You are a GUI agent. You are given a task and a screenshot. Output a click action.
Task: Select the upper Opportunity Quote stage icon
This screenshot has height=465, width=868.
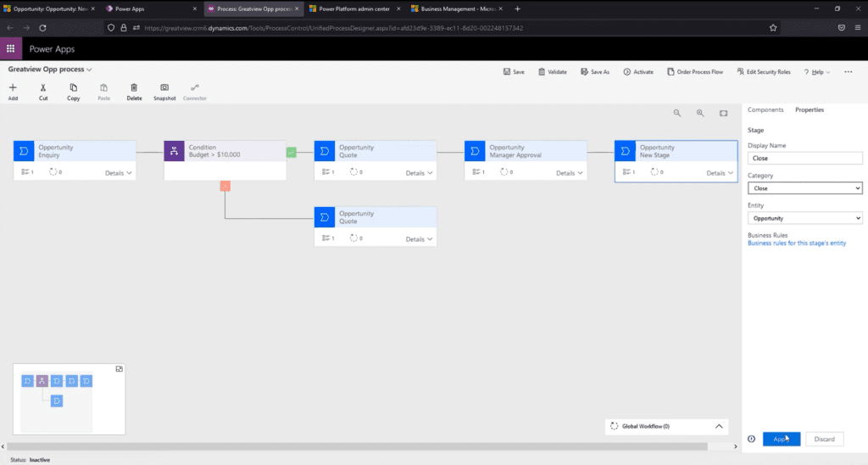pyautogui.click(x=325, y=151)
